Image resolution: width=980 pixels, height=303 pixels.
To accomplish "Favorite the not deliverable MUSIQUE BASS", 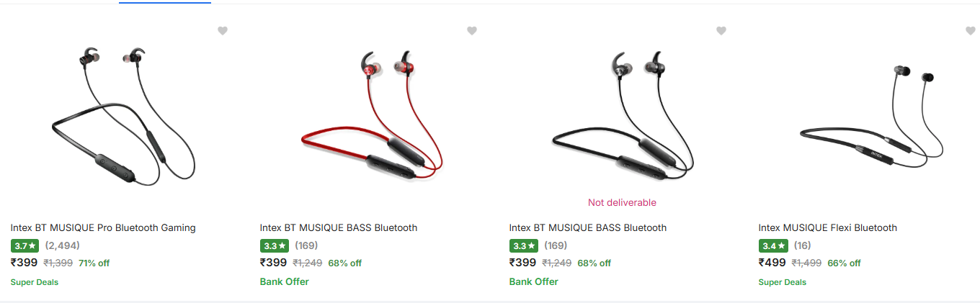I will (721, 30).
